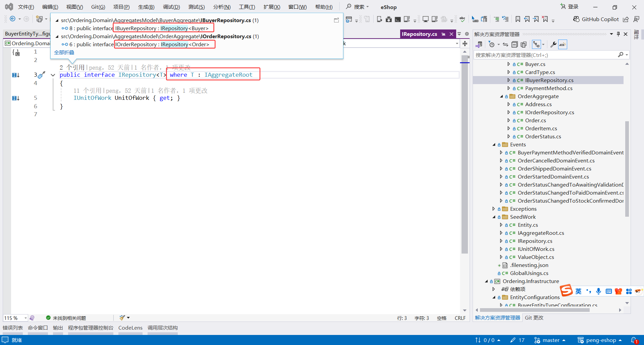The width and height of the screenshot is (644, 345).
Task: Toggle the preview selected items button
Action: (562, 45)
